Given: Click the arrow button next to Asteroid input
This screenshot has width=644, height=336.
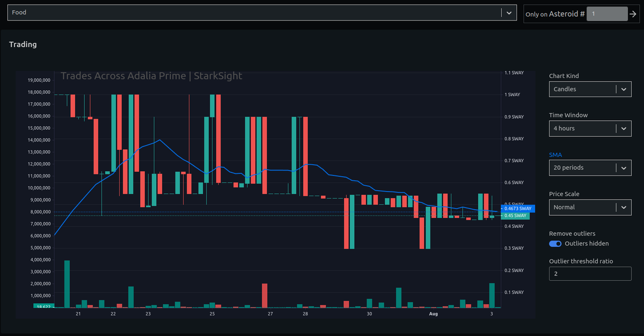Looking at the screenshot, I should point(633,14).
